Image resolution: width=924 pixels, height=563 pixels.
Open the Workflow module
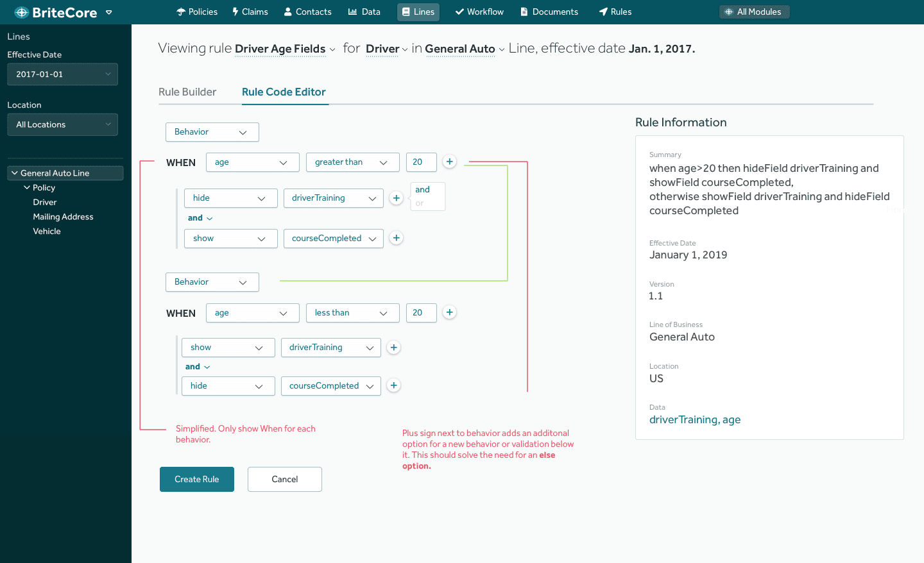[479, 12]
